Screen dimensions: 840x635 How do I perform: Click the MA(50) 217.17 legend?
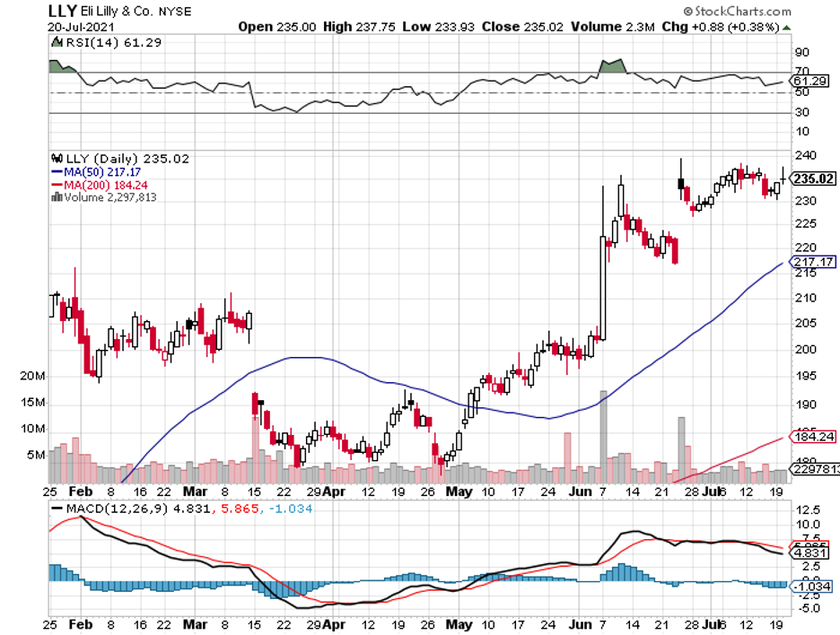pos(102,172)
